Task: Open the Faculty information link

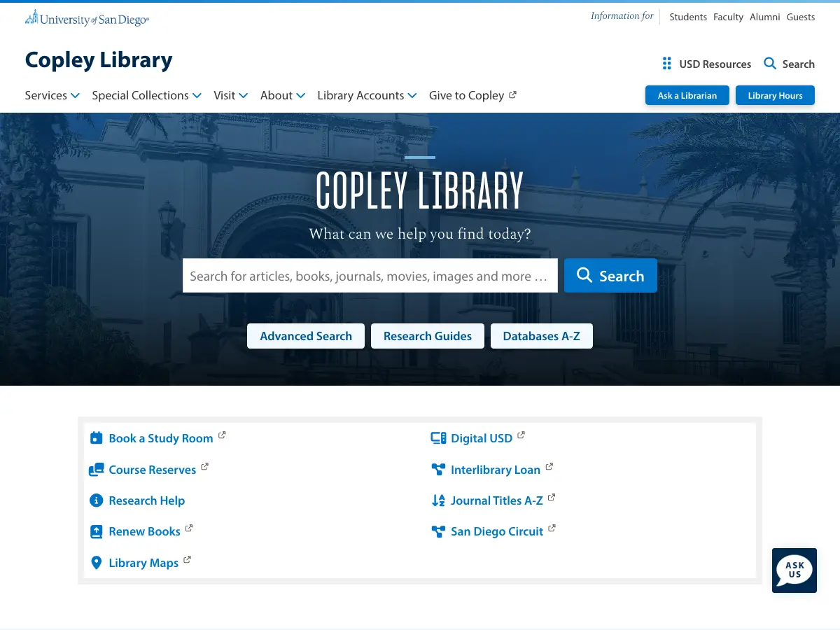Action: click(728, 17)
